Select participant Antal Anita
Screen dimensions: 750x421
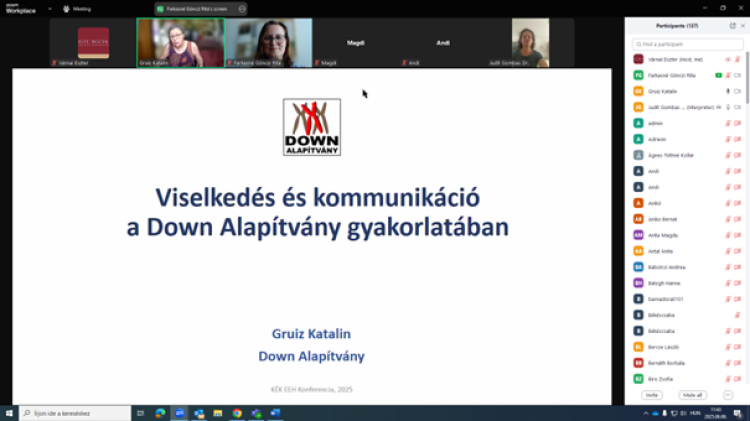click(x=687, y=251)
